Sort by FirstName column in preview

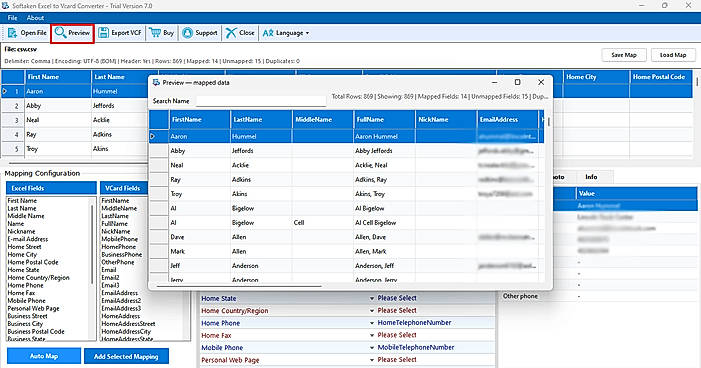coord(199,119)
